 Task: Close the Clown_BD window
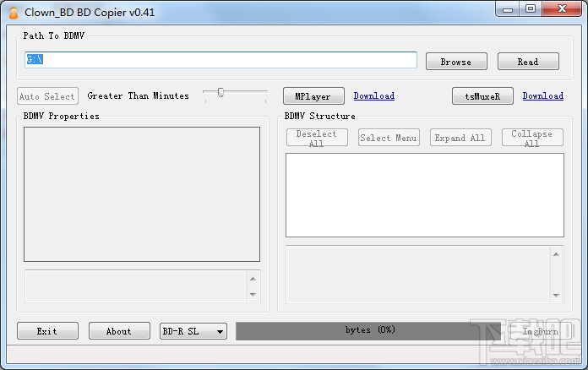[x=562, y=9]
